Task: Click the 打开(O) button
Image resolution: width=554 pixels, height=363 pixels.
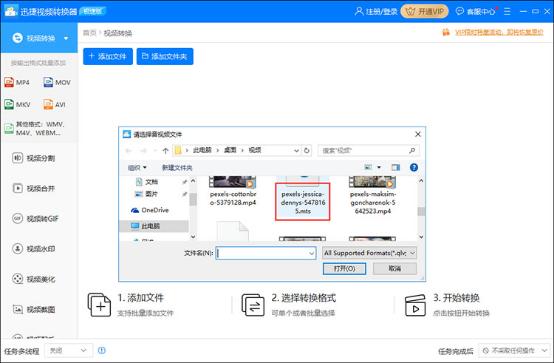Action: (x=344, y=269)
